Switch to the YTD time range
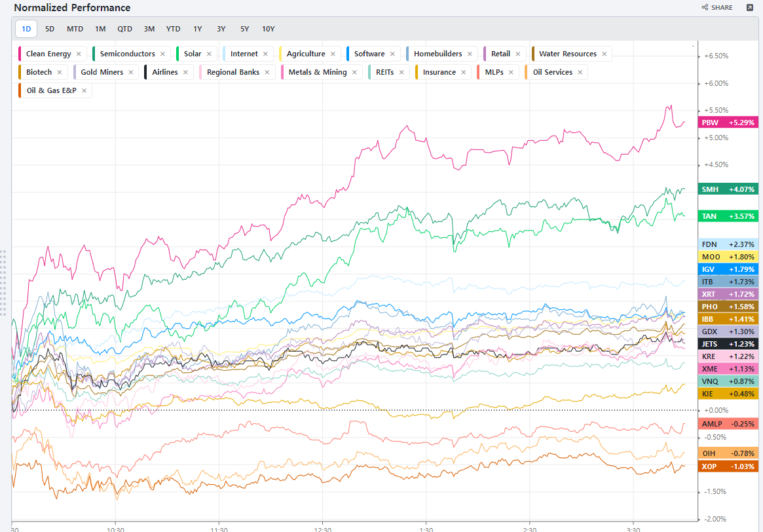 pyautogui.click(x=173, y=29)
